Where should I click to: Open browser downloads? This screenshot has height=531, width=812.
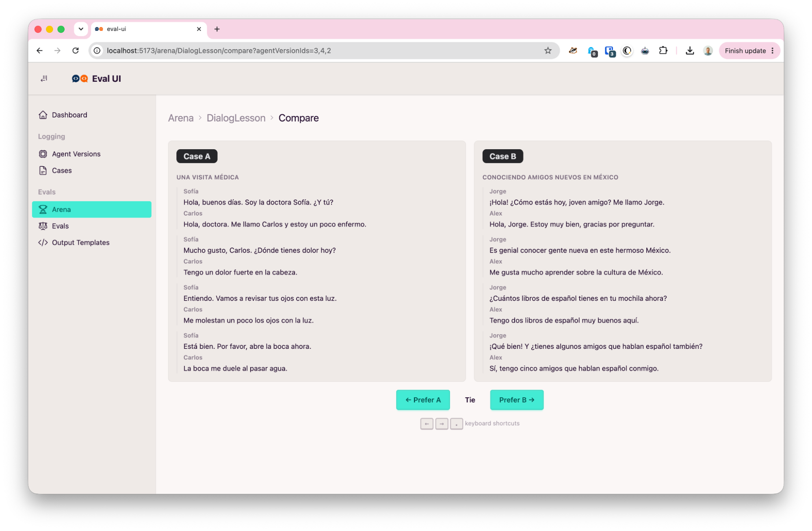pos(690,50)
